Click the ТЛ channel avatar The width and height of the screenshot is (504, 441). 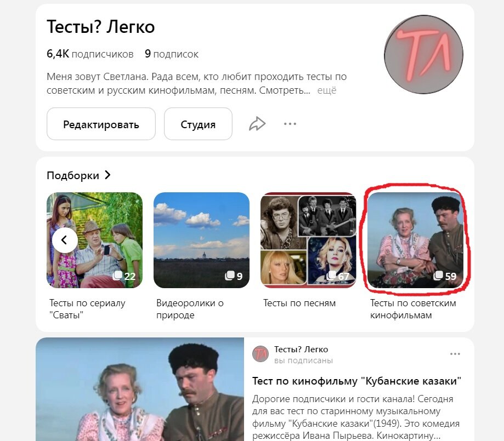pyautogui.click(x=423, y=55)
